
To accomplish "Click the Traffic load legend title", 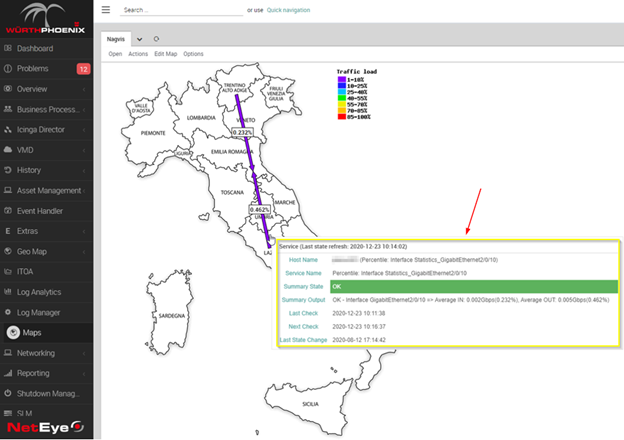I will 357,72.
